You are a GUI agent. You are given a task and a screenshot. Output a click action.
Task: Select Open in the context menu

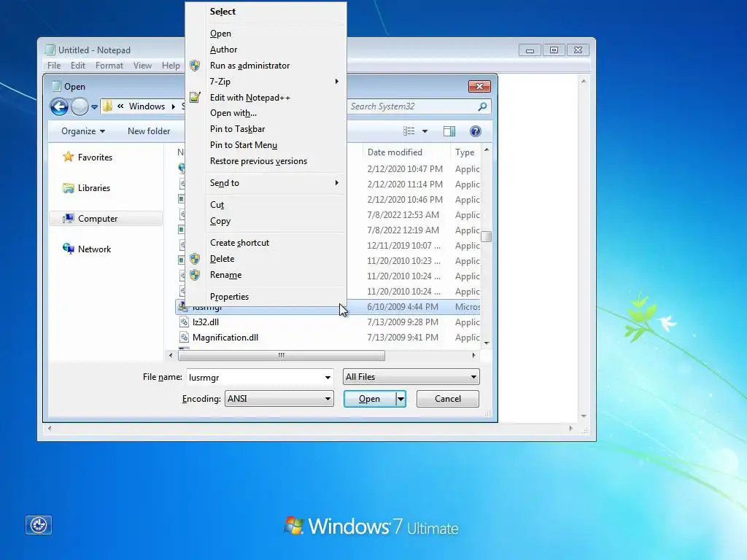220,34
